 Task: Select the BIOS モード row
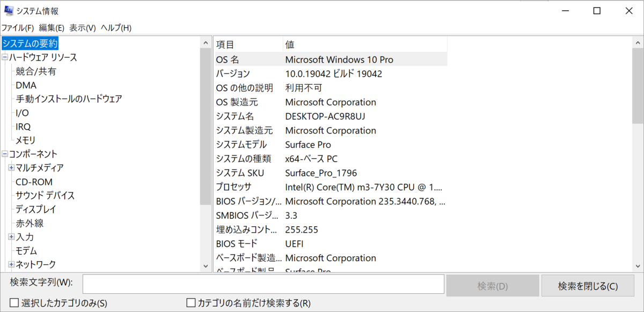[x=330, y=244]
